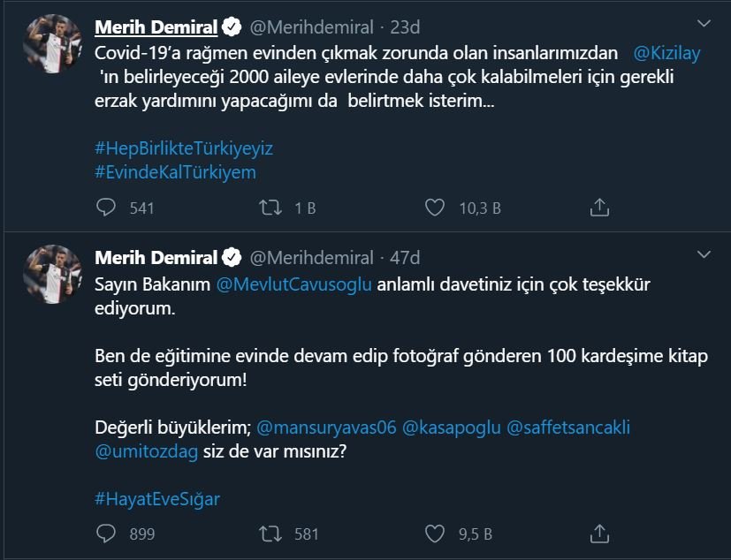
Task: Share the Covid-19 food aid tweet
Action: click(599, 208)
